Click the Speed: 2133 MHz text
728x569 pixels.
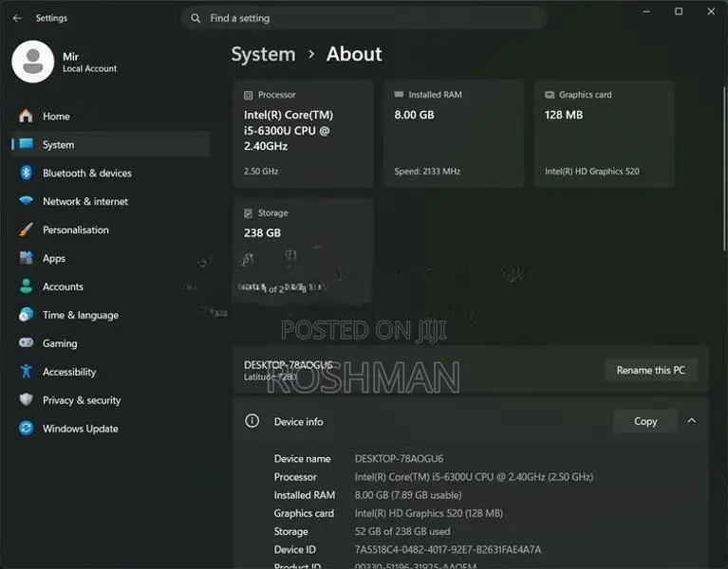pos(427,171)
